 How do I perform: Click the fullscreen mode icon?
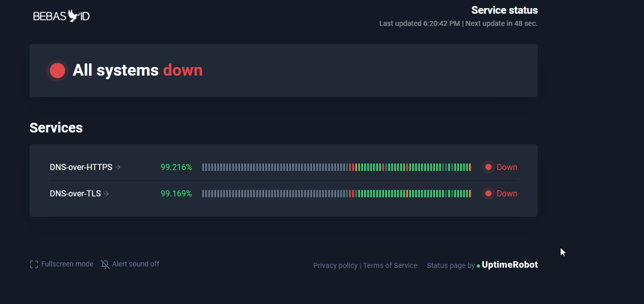click(x=34, y=264)
